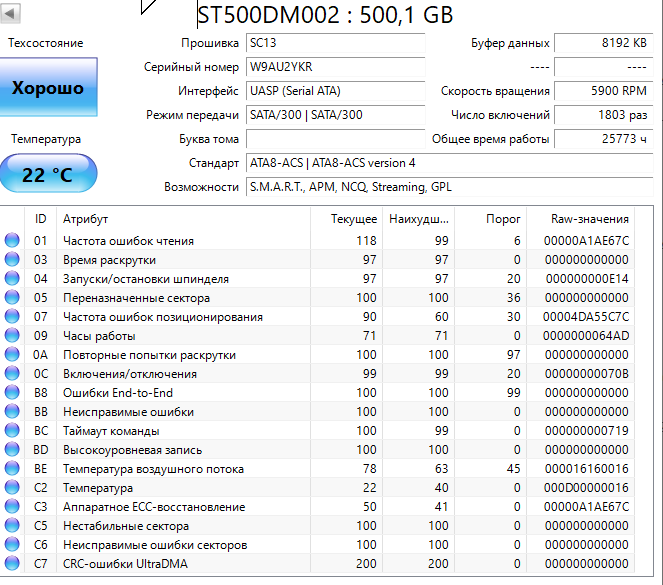The height and width of the screenshot is (585, 663).
Task: Select features field with S.M.A.R.T., APM, NCQ
Action: 450,187
